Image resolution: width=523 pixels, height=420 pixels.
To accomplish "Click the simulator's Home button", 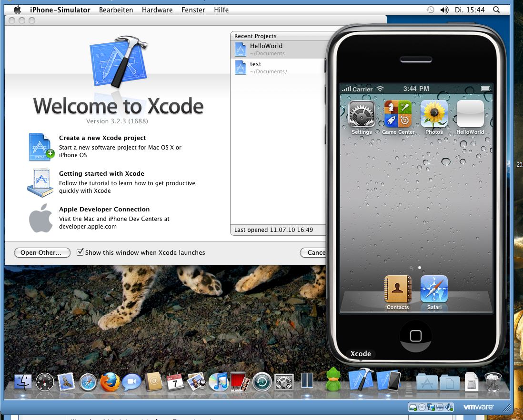I will pyautogui.click(x=416, y=336).
